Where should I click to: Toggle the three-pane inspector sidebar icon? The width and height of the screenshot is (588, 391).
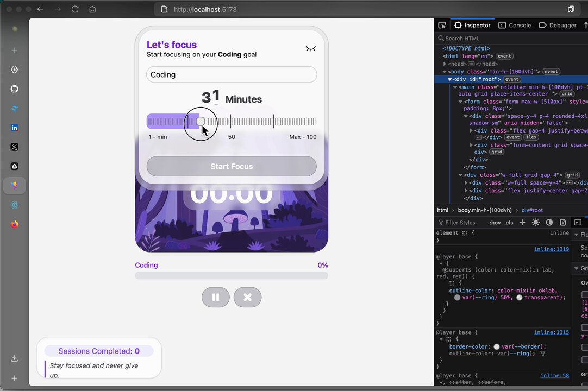click(578, 222)
